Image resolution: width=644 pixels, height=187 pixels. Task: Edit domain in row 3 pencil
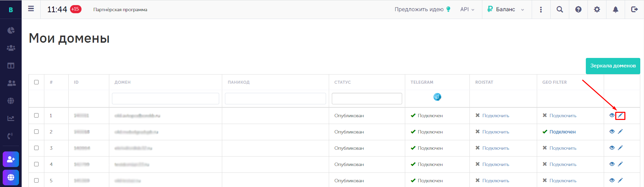tap(620, 148)
